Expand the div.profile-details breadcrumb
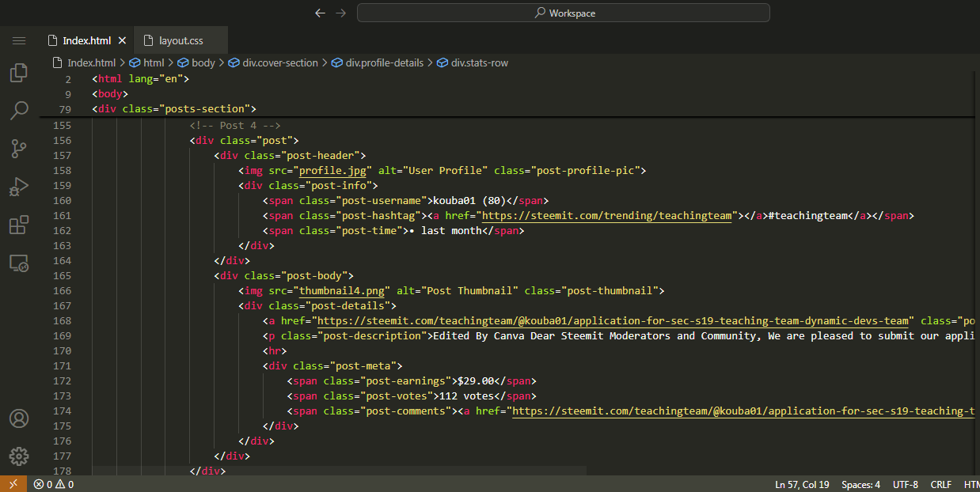Image resolution: width=980 pixels, height=492 pixels. coord(384,62)
